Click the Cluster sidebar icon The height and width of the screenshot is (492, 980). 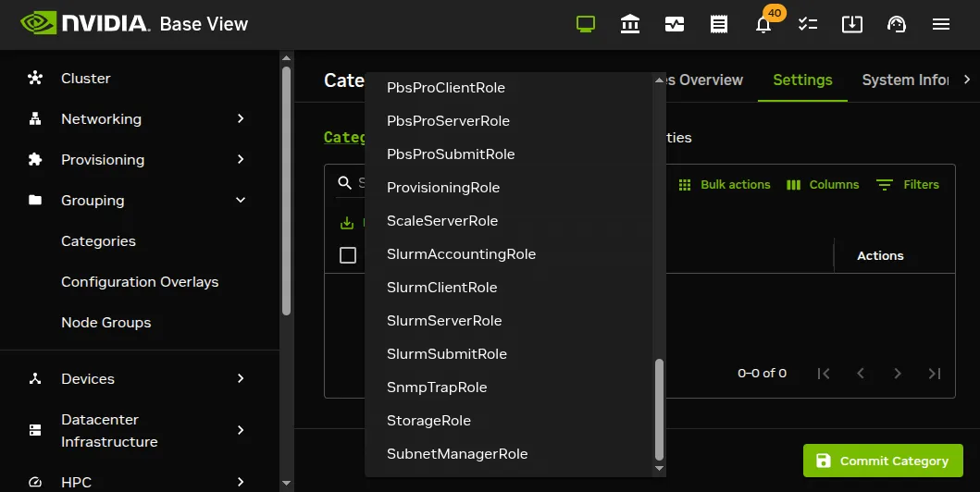tap(35, 78)
